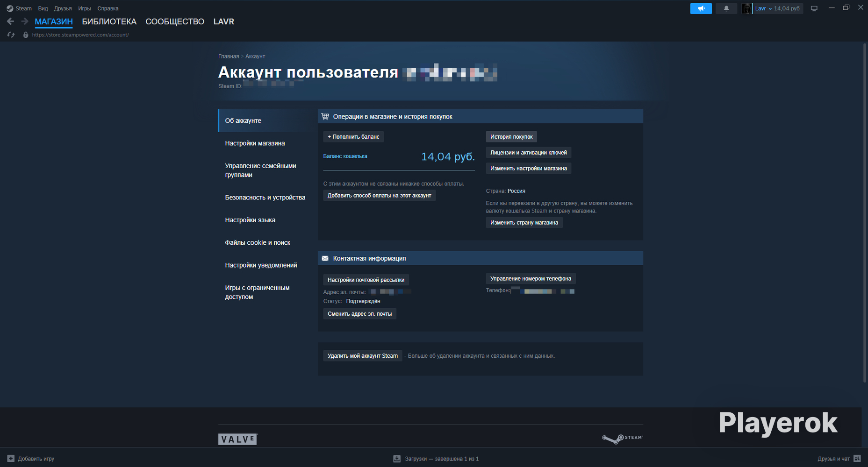Click the plus icon next to Добавить игру
868x467 pixels.
pyautogui.click(x=11, y=459)
